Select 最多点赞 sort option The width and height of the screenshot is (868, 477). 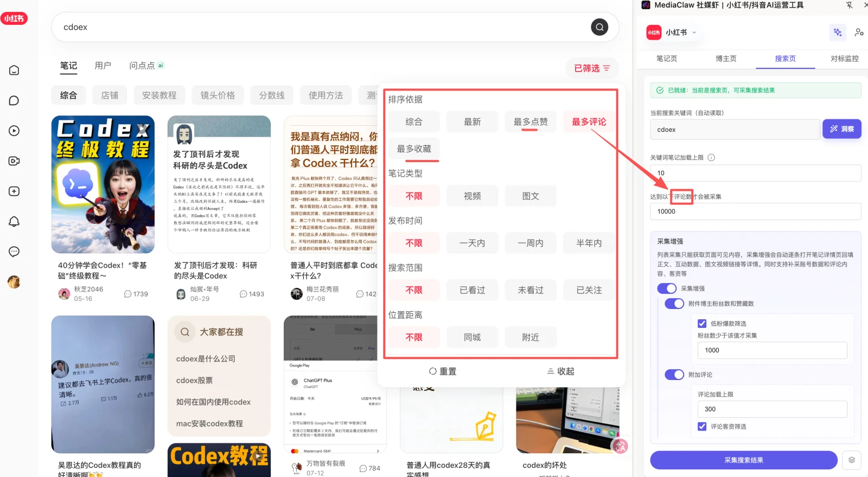tap(531, 122)
